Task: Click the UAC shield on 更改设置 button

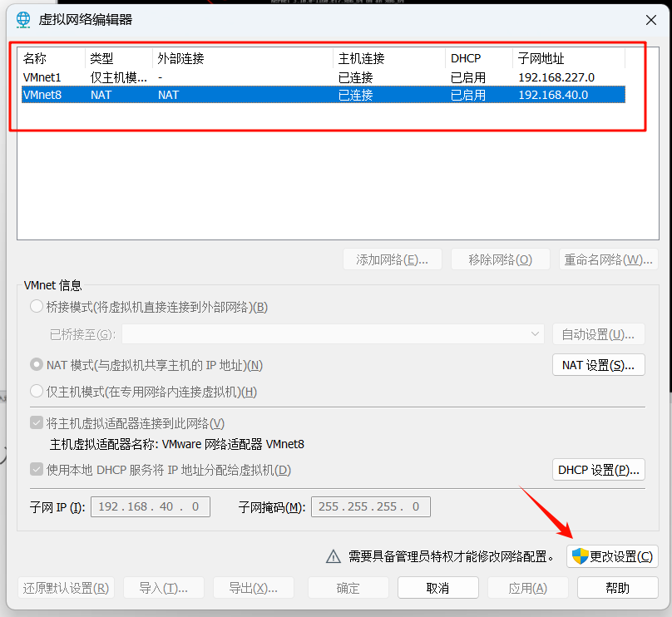Action: click(581, 556)
